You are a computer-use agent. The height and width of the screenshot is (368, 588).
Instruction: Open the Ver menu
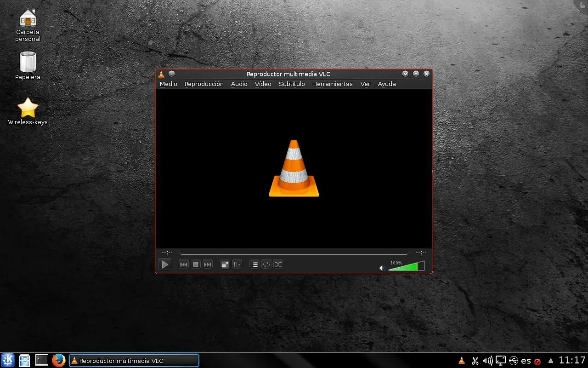coord(365,84)
